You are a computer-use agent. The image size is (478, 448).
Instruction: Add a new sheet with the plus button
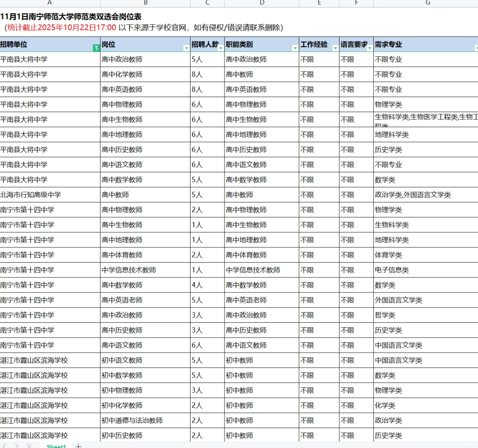pos(78,446)
